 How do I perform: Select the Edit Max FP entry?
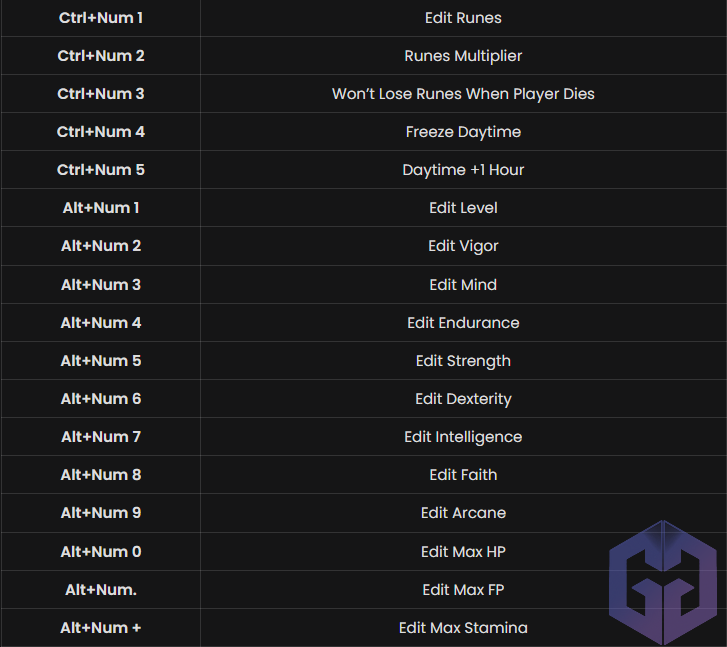(463, 590)
